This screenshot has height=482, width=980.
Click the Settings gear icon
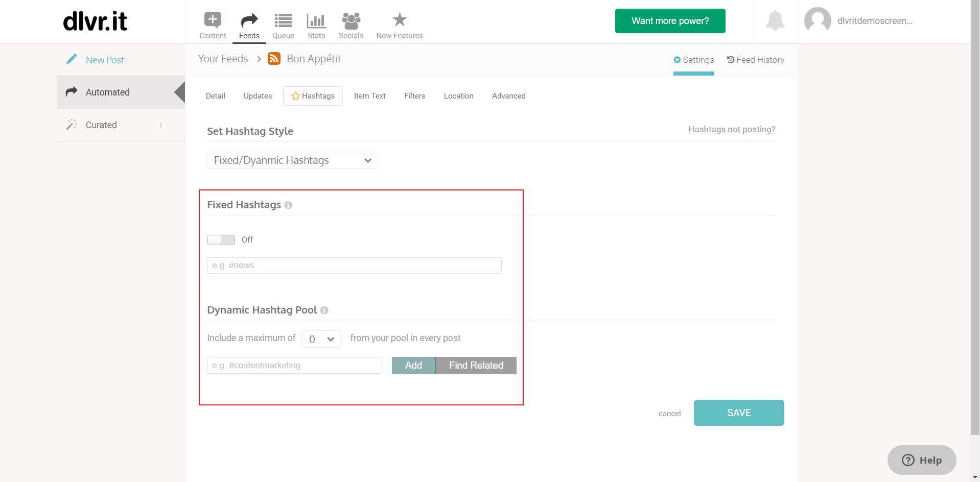[x=677, y=60]
